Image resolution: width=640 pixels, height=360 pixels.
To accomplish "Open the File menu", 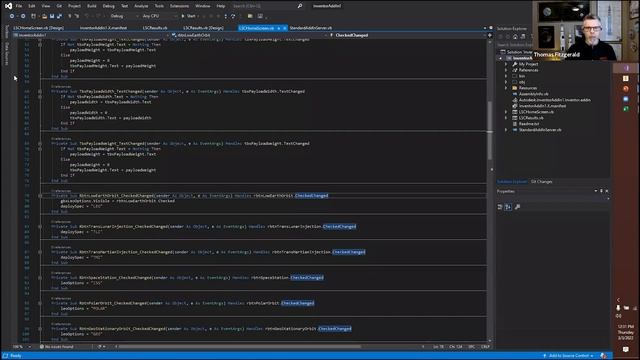I will tap(19, 6).
